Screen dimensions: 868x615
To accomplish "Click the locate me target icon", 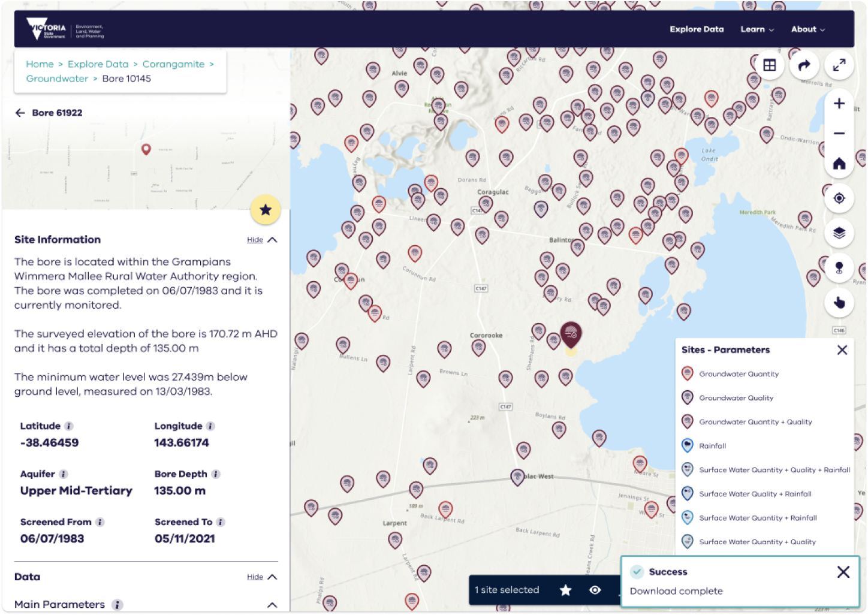I will 839,198.
